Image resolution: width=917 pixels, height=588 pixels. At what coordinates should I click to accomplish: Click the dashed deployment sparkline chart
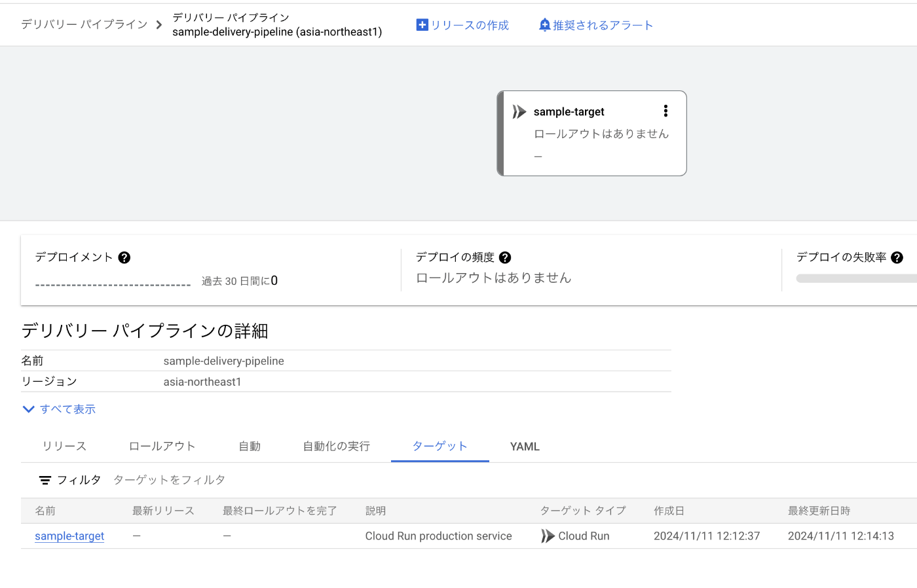113,285
